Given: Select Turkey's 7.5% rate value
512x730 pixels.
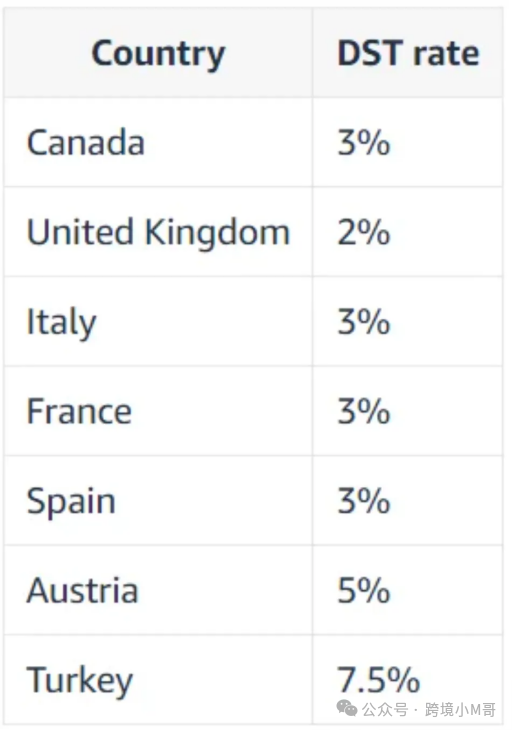Looking at the screenshot, I should pos(378,680).
